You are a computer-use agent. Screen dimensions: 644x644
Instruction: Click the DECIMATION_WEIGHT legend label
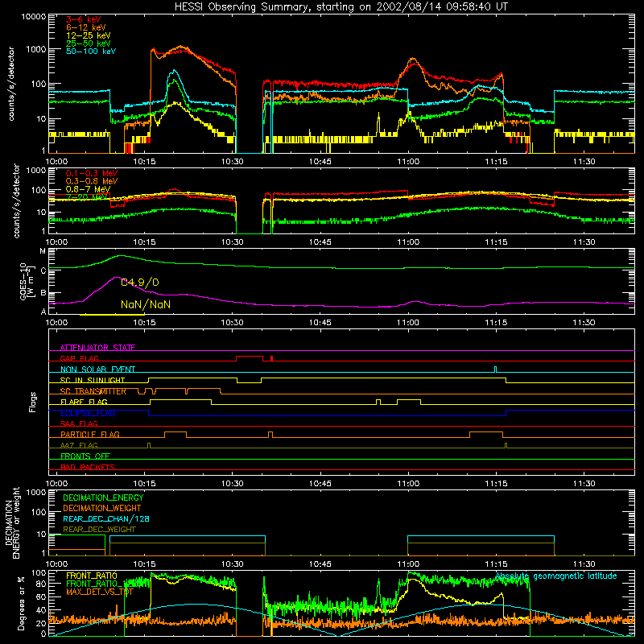point(102,508)
